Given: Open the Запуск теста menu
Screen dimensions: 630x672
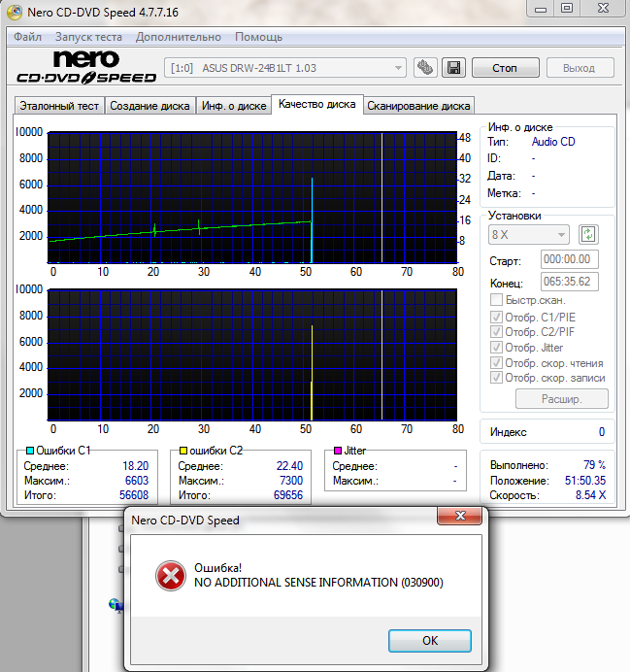Looking at the screenshot, I should pos(88,37).
